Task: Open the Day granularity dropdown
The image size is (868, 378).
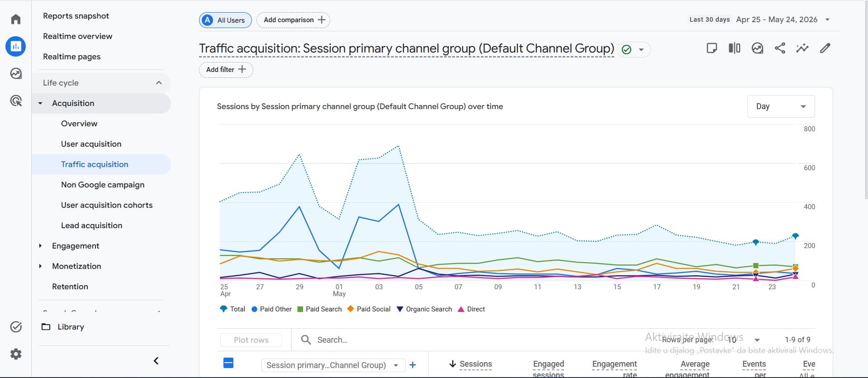Action: pyautogui.click(x=781, y=106)
